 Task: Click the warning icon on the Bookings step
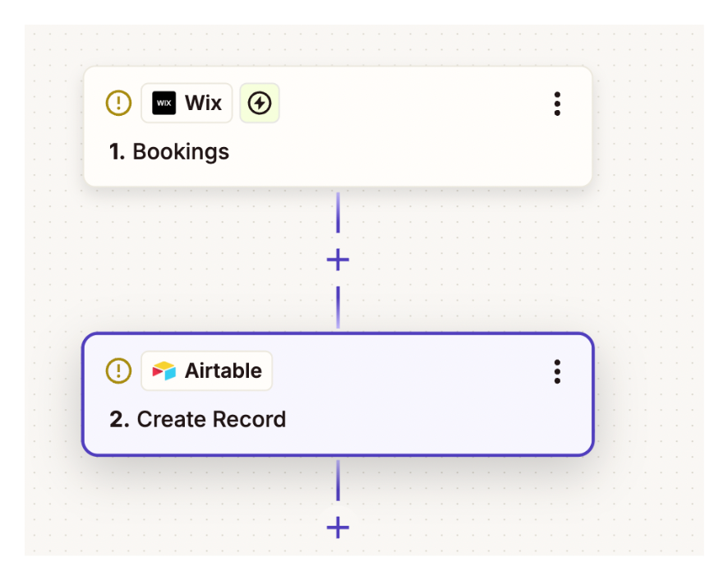tap(118, 103)
